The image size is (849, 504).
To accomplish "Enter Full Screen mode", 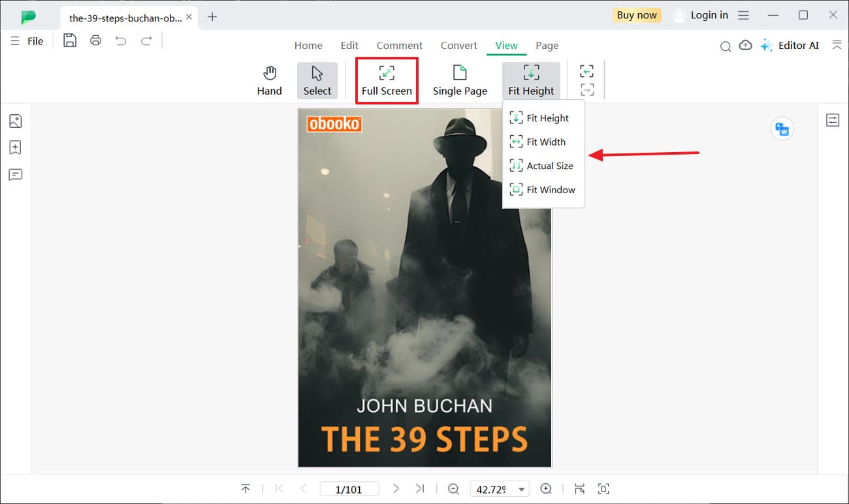I will click(x=387, y=80).
